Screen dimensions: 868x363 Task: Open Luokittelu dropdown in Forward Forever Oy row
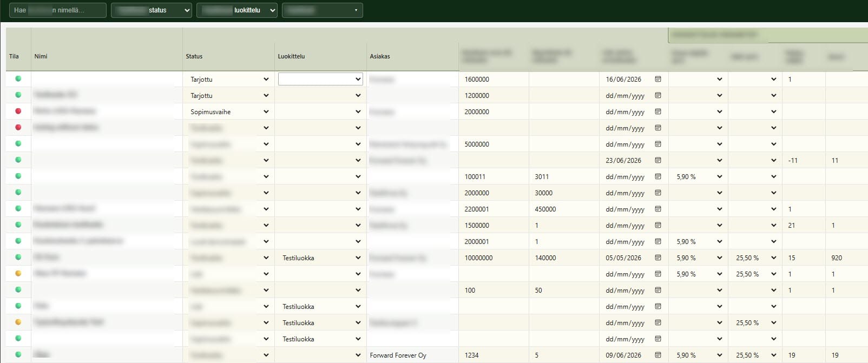(x=320, y=355)
